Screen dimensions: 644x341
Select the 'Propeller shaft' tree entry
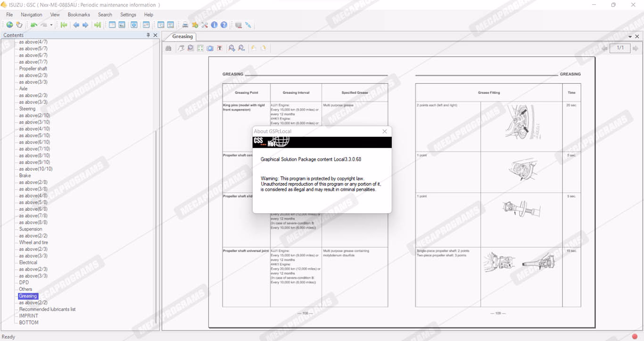[x=33, y=69]
